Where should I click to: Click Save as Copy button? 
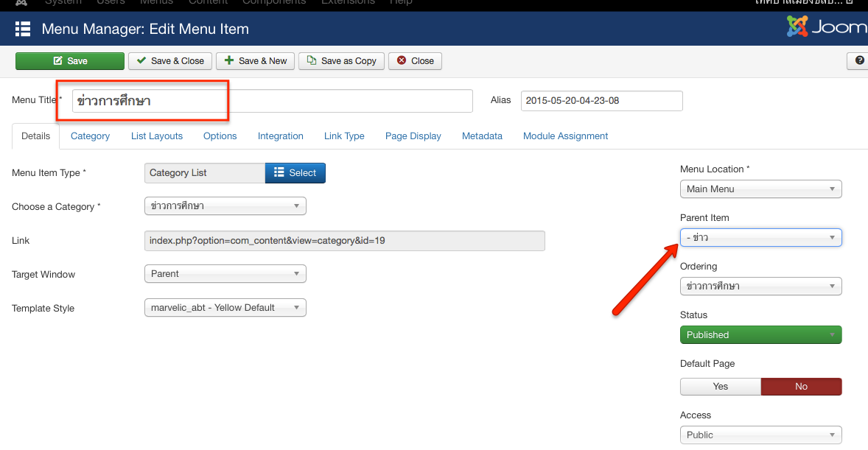[x=341, y=61]
